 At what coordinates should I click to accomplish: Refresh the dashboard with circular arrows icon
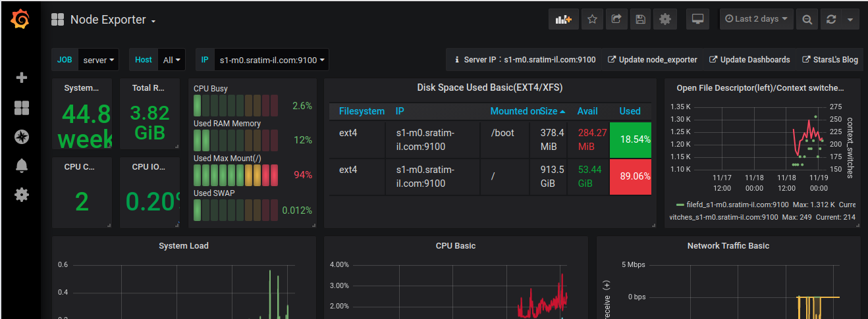pos(831,20)
